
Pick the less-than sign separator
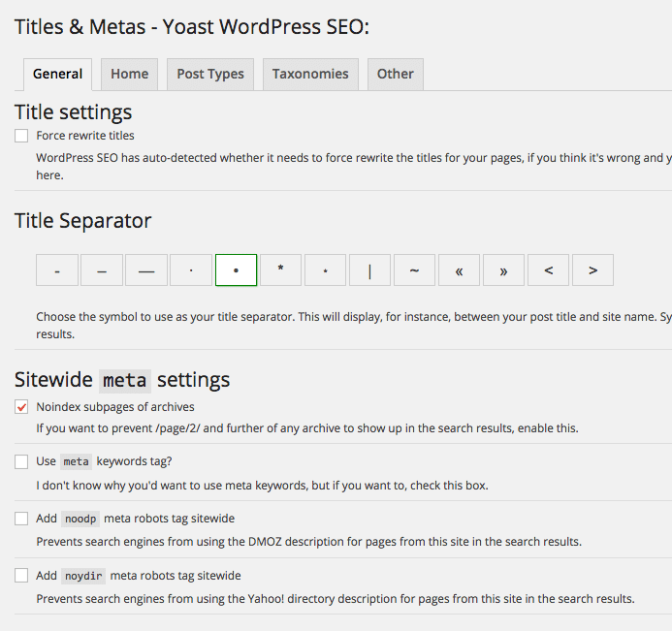tap(548, 269)
